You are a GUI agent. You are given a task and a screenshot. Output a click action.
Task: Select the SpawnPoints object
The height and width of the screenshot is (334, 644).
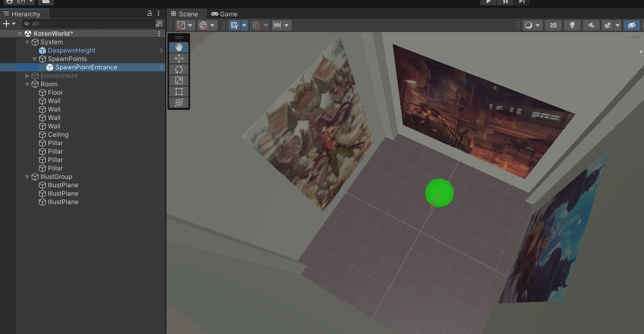(x=67, y=59)
